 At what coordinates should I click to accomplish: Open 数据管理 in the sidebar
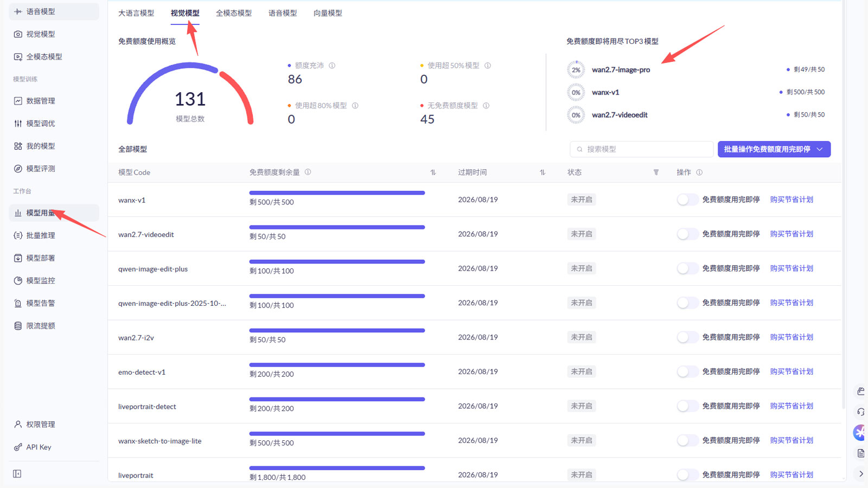coord(54,101)
